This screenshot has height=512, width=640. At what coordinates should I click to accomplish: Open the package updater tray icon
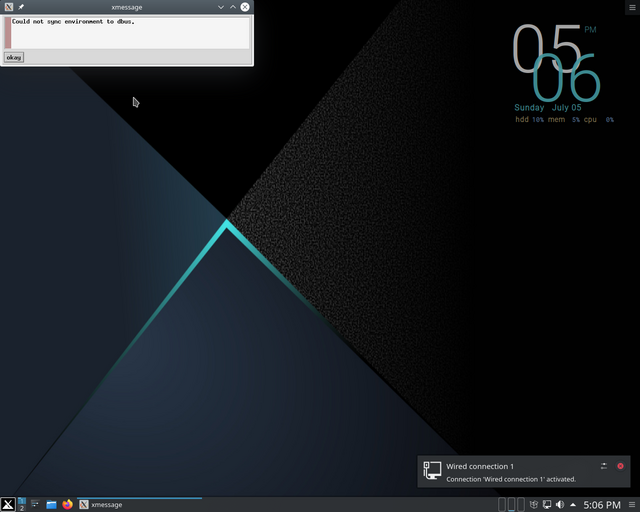[533, 505]
